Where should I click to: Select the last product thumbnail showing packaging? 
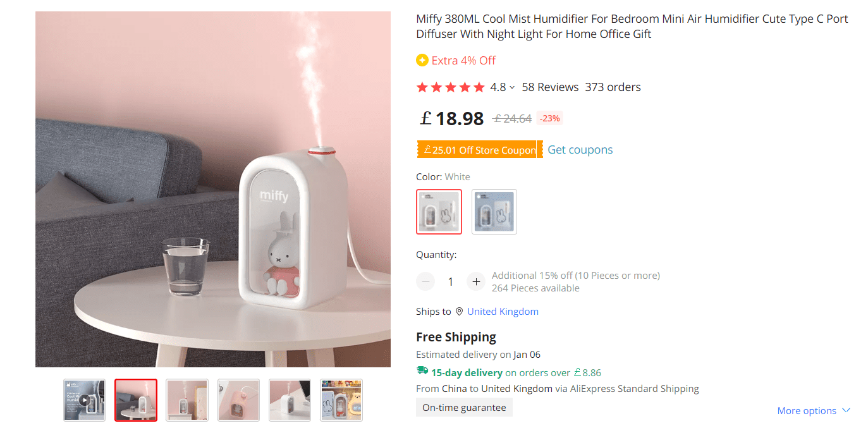(x=341, y=400)
